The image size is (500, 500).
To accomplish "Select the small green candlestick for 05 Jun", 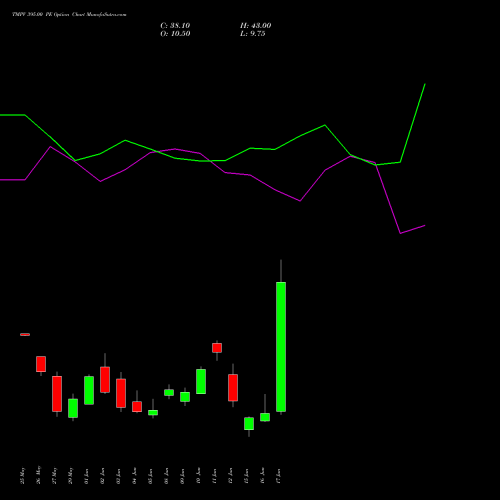I will [153, 412].
